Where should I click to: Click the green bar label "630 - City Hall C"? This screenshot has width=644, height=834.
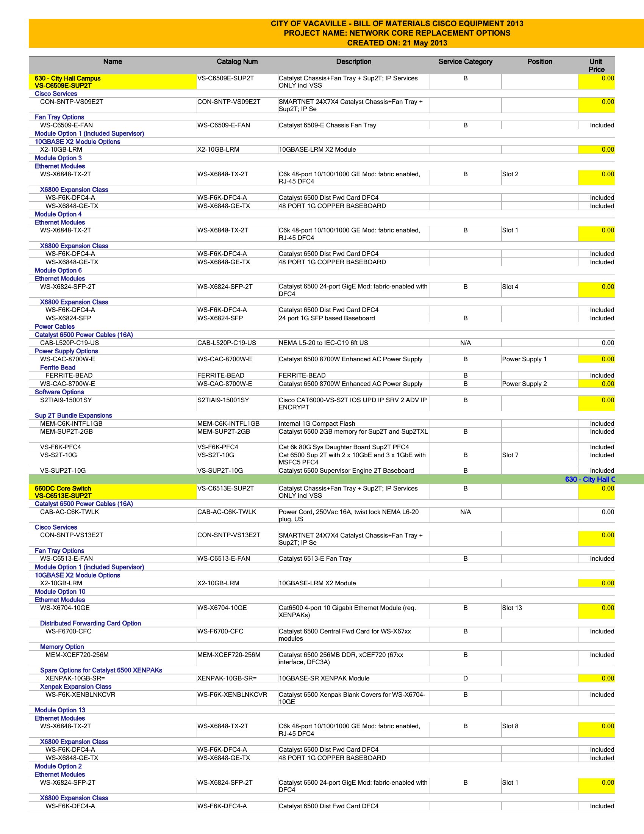point(590,479)
